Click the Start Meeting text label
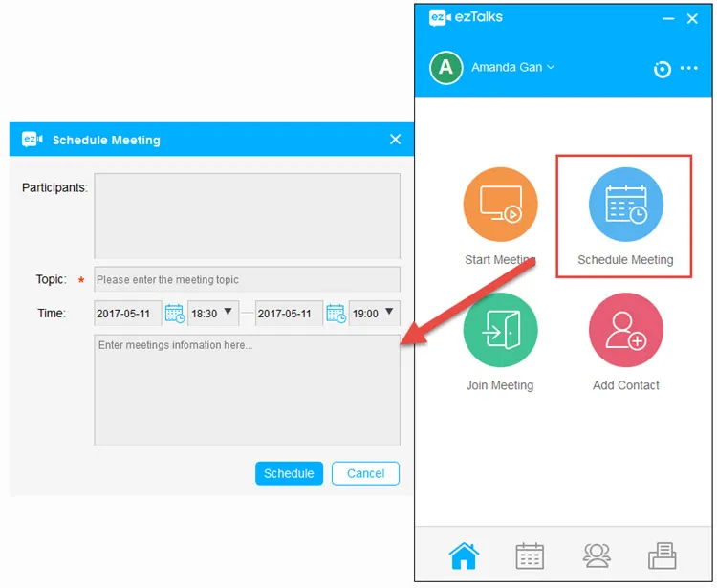The width and height of the screenshot is (717, 588). point(500,260)
